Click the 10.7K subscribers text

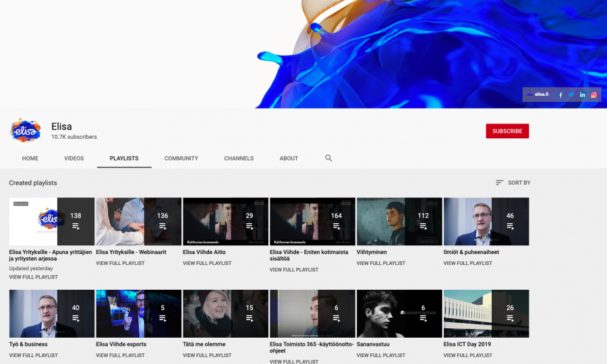click(74, 137)
